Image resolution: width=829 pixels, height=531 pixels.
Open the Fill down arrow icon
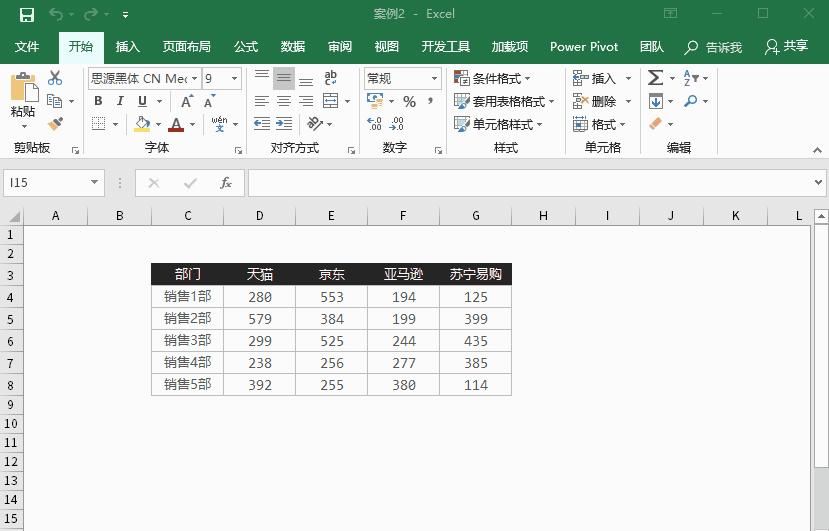pyautogui.click(x=656, y=100)
